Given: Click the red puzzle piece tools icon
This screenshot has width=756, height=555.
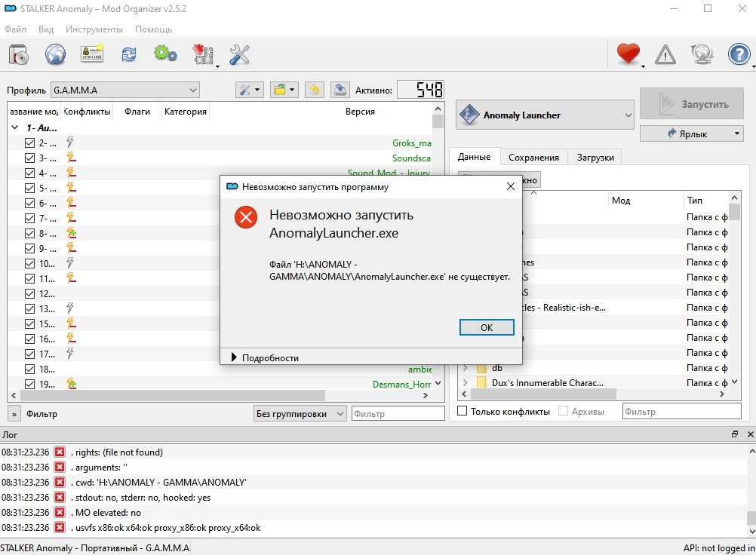Looking at the screenshot, I should pos(204,54).
